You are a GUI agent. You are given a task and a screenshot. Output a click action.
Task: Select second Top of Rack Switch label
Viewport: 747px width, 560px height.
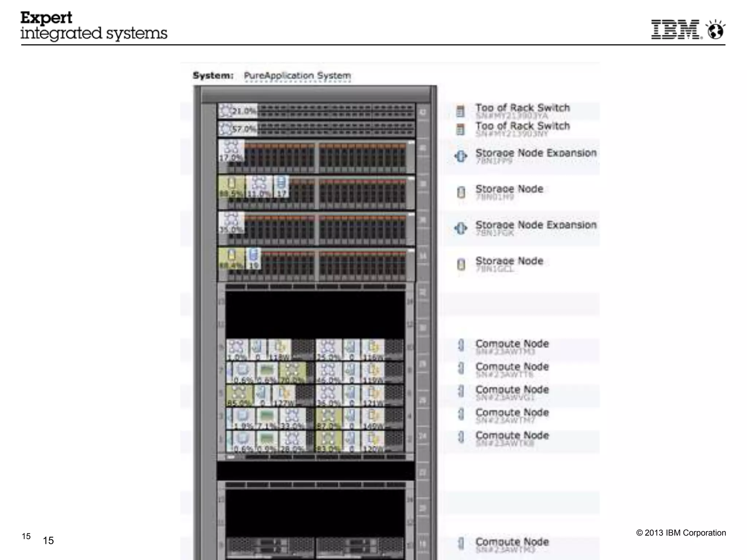[522, 126]
